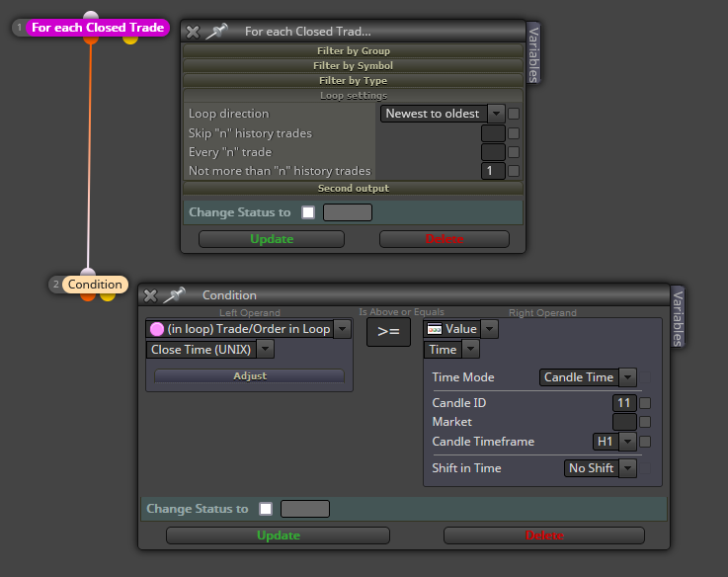Click the Market input field

pos(624,422)
